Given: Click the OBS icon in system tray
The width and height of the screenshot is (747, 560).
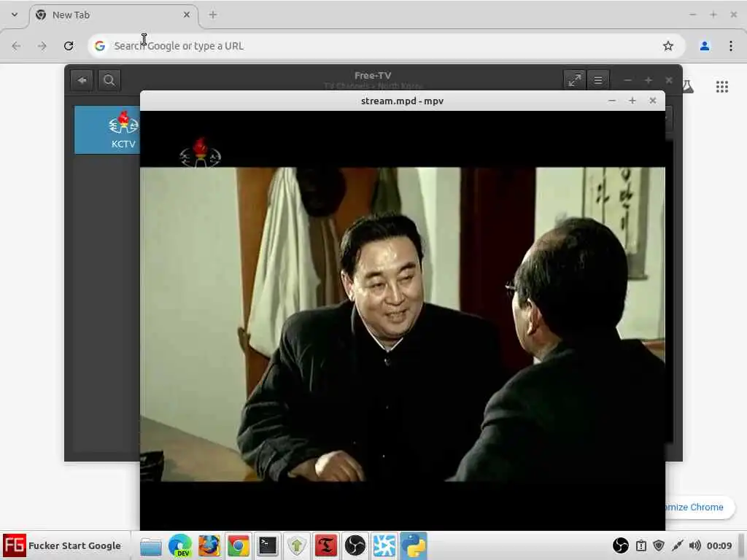Looking at the screenshot, I should [620, 545].
